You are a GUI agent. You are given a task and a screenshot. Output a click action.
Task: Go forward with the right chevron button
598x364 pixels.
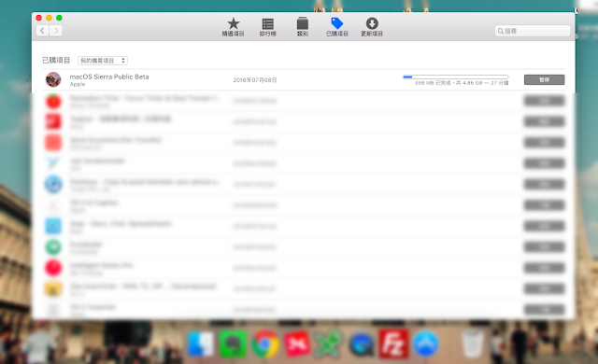56,31
